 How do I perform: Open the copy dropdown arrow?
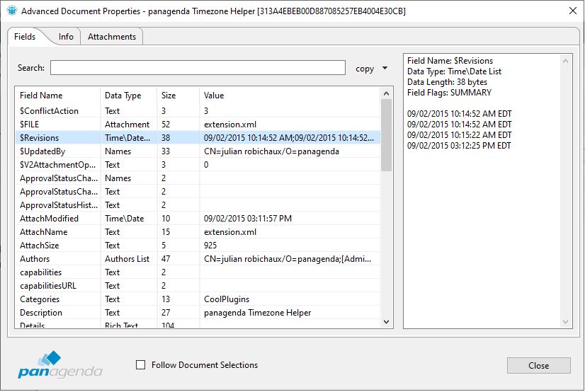pos(385,68)
